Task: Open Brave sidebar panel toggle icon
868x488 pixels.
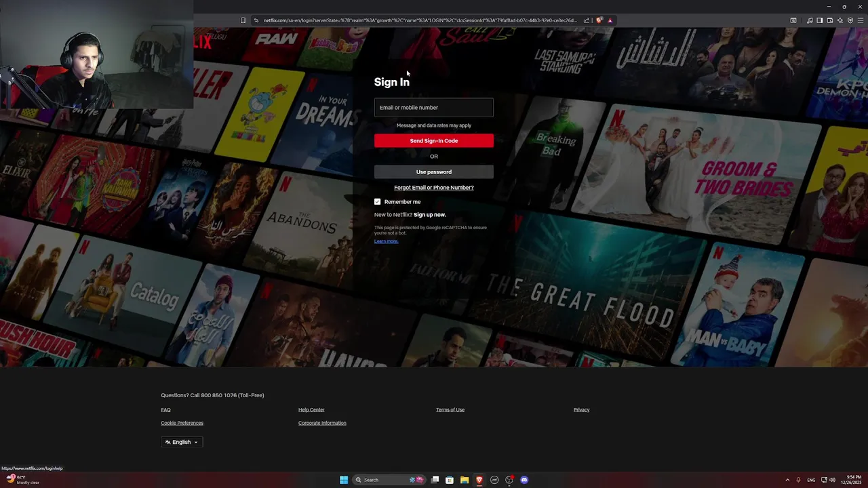Action: [x=820, y=20]
